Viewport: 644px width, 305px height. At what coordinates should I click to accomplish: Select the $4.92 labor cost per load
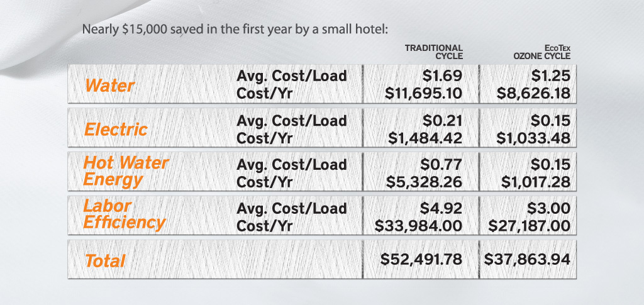441,208
